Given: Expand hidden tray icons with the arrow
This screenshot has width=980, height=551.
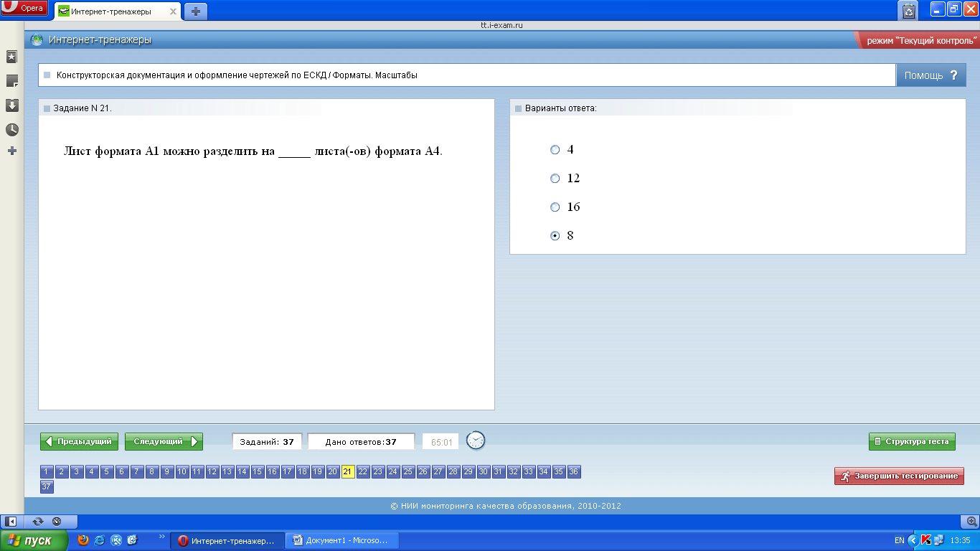Looking at the screenshot, I should (x=913, y=541).
